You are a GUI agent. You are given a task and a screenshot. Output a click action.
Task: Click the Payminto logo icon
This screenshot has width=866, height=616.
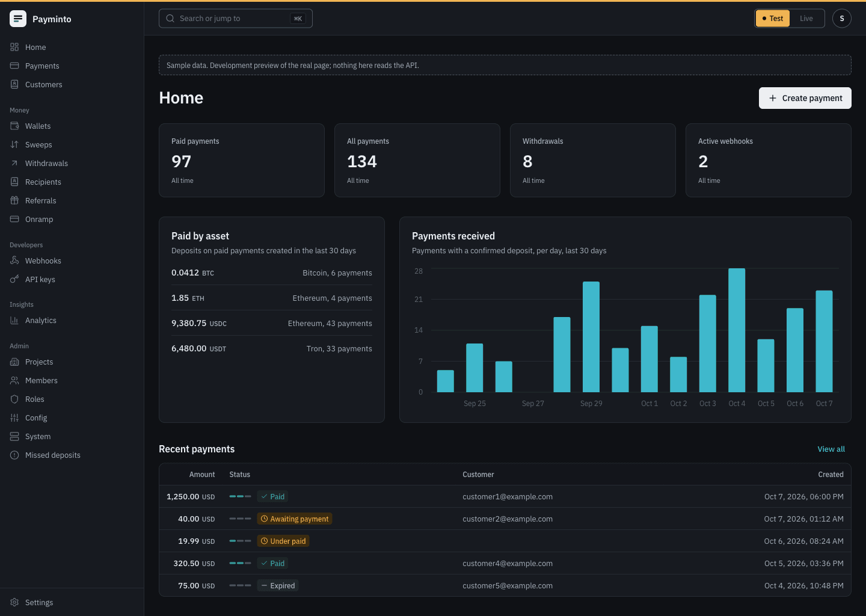(18, 19)
